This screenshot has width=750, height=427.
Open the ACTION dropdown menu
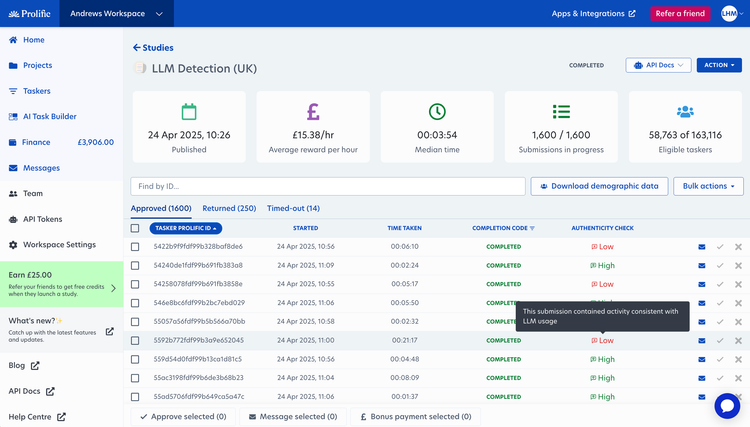coord(719,65)
